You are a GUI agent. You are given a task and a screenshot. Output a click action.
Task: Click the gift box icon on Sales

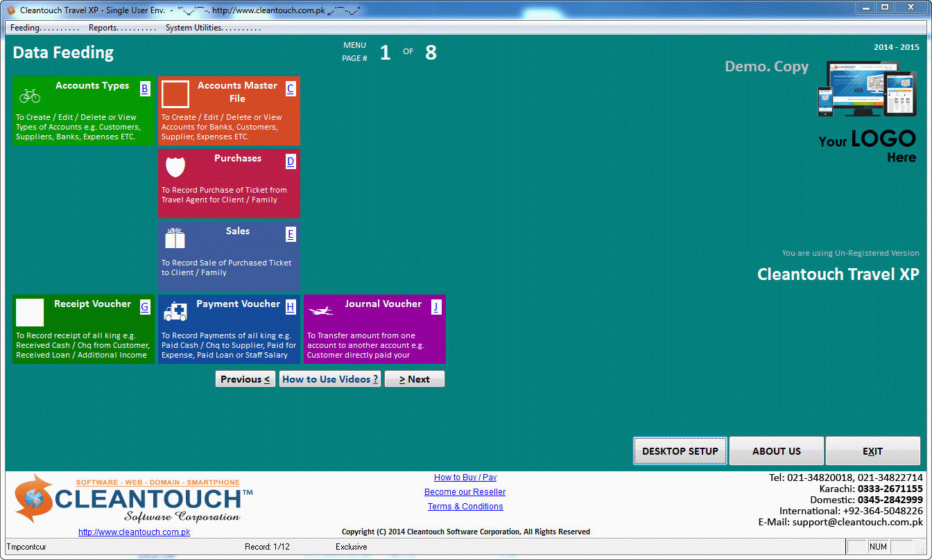tap(175, 238)
